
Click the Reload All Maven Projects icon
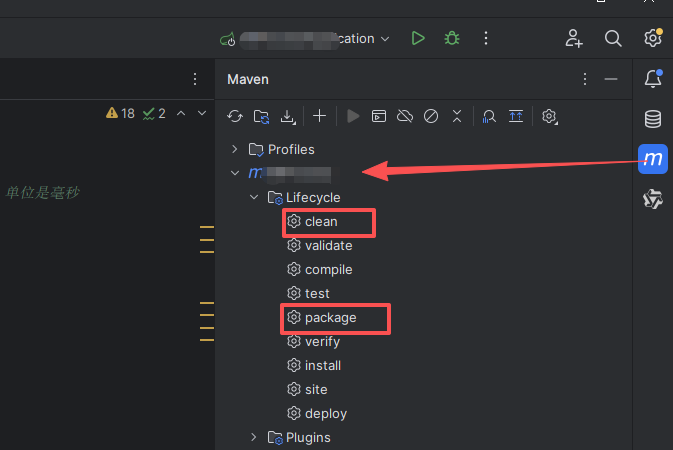coord(235,116)
